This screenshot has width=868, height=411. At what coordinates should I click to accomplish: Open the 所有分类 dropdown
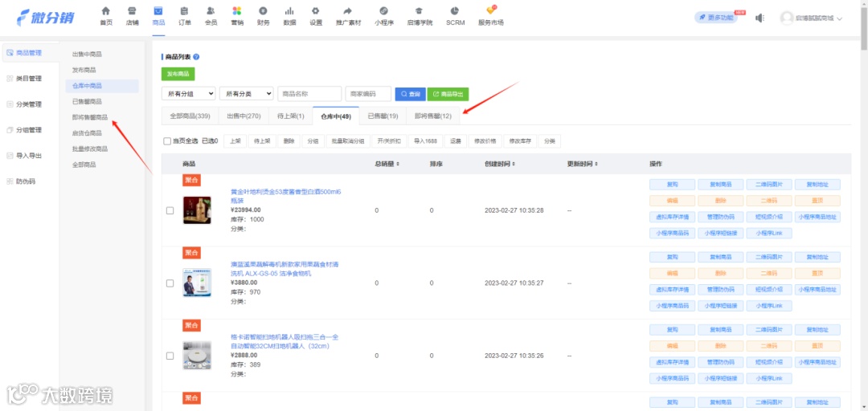click(x=247, y=94)
